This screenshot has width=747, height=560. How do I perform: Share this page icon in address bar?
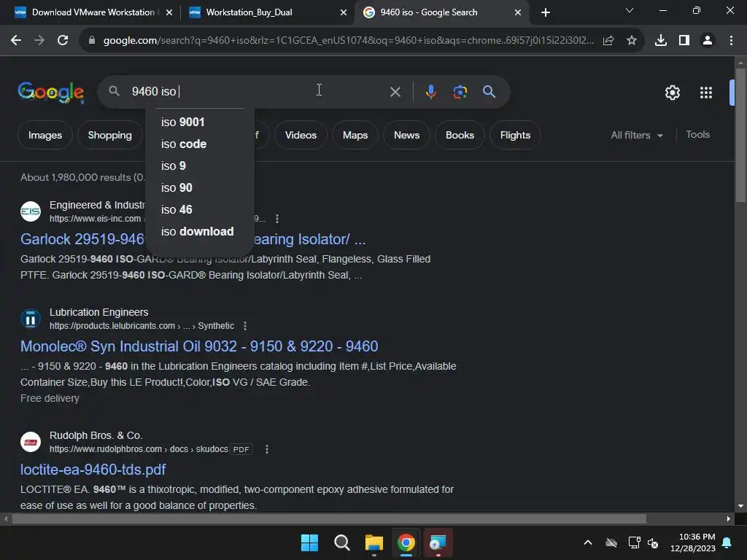(x=608, y=41)
